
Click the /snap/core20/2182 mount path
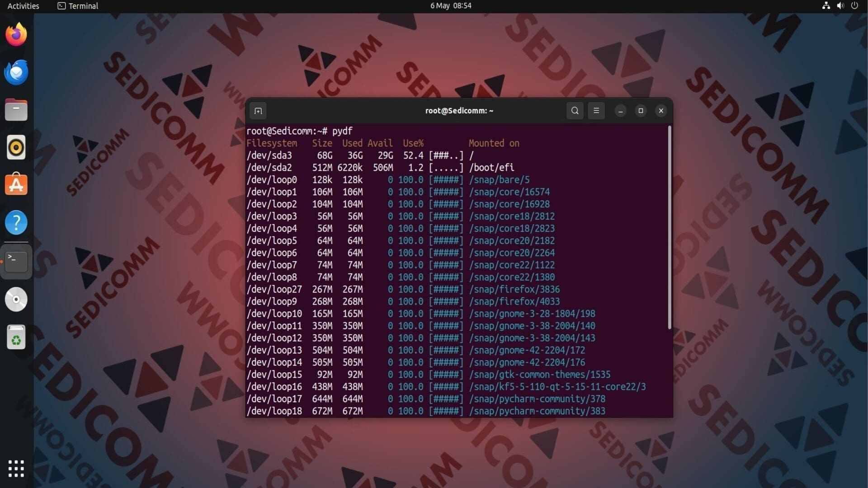(x=512, y=241)
